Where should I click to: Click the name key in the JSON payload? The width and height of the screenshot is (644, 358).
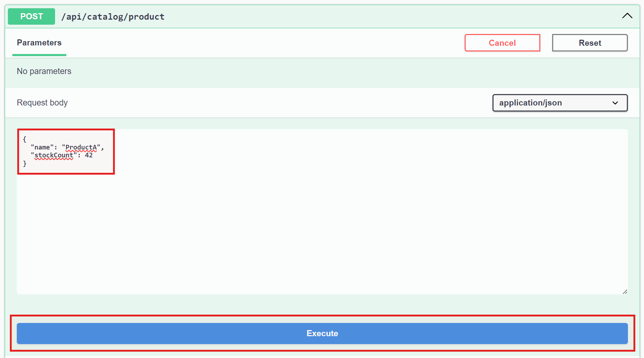(42, 147)
